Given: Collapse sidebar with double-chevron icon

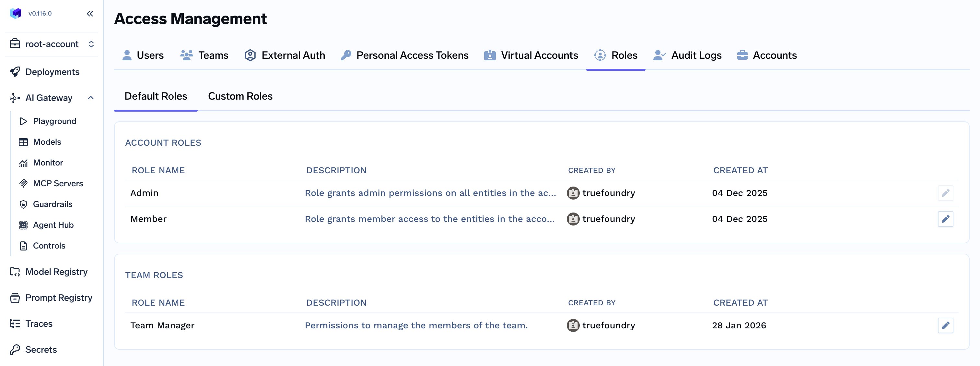Looking at the screenshot, I should [90, 14].
